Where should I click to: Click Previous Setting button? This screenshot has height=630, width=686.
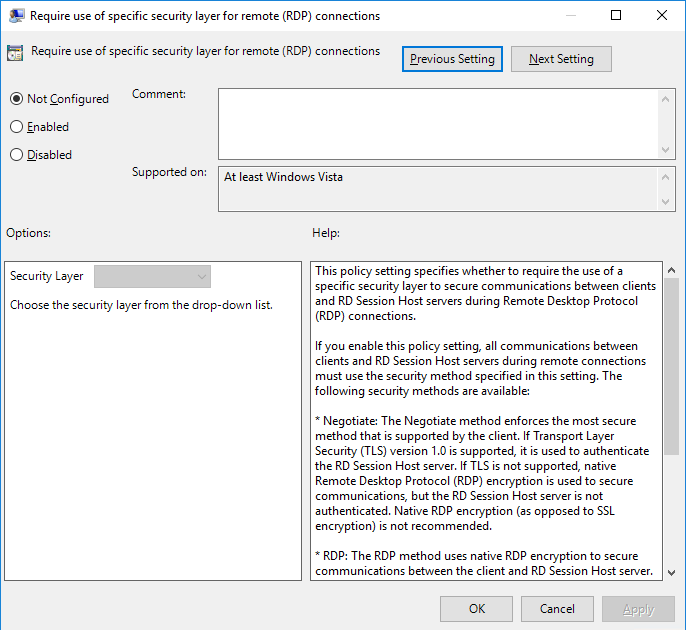click(x=452, y=59)
